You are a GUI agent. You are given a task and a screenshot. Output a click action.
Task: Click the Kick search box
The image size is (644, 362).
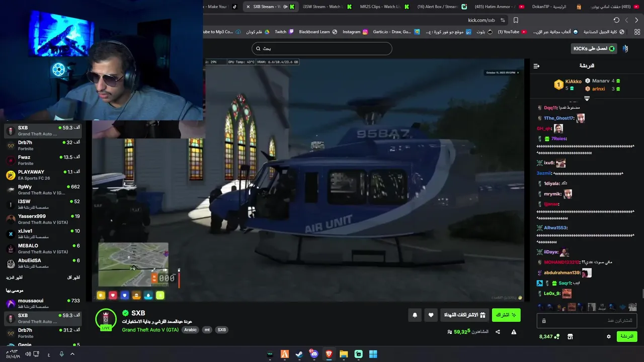[x=322, y=49]
